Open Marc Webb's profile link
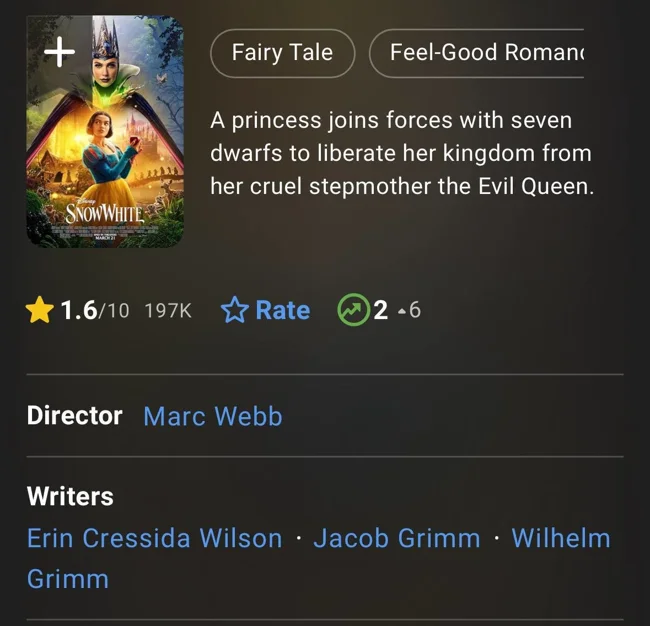650x626 pixels. pos(213,416)
